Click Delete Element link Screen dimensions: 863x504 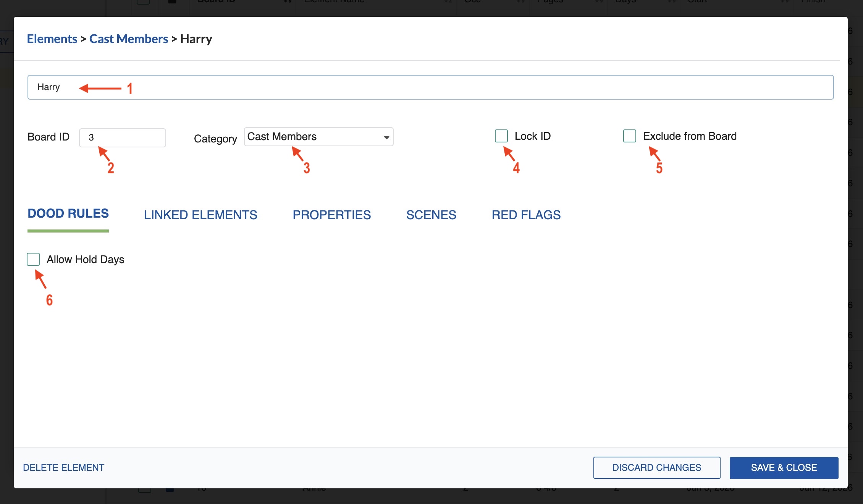63,468
